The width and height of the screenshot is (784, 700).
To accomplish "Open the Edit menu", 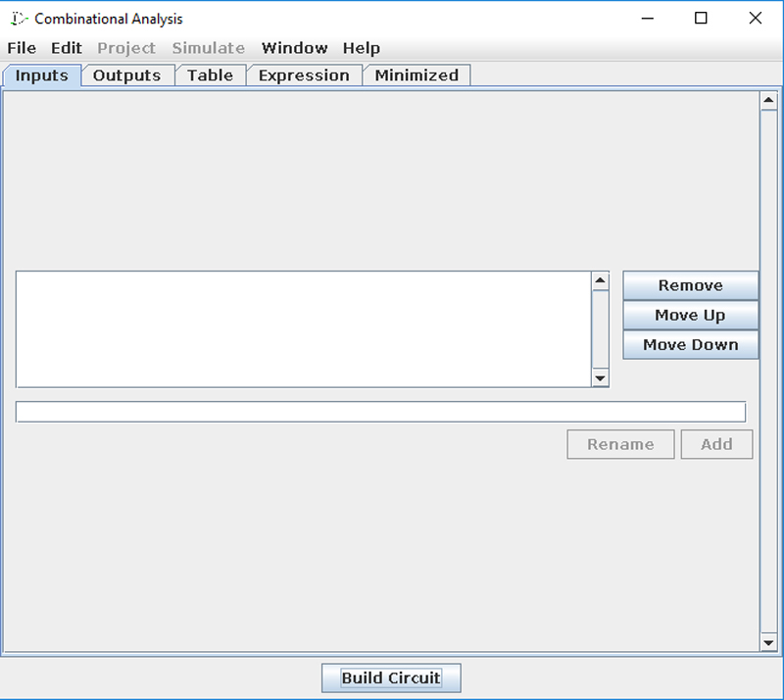I will 66,48.
